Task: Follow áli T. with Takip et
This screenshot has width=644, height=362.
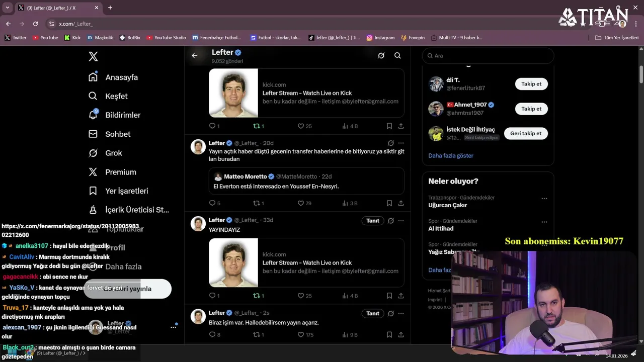Action: (531, 84)
